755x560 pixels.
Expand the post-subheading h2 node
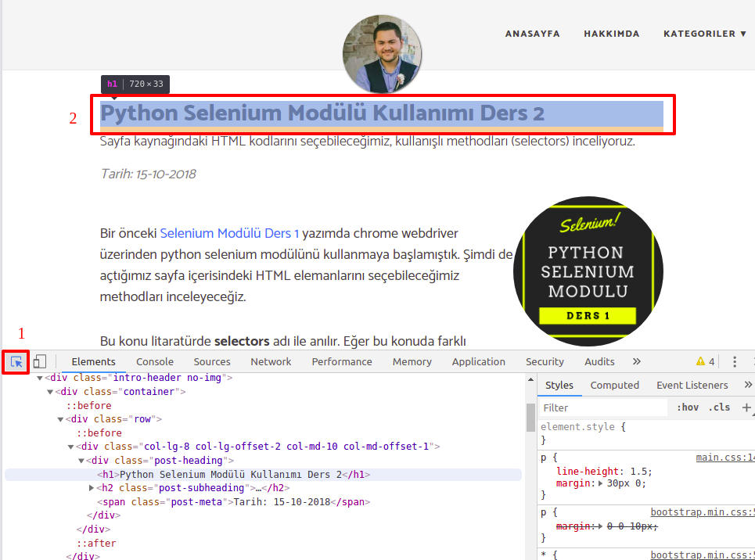coord(92,488)
